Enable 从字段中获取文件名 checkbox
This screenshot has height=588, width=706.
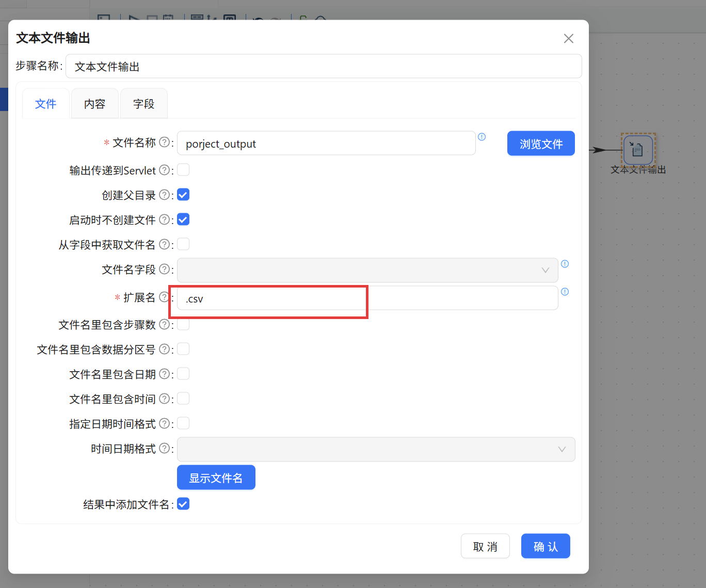[183, 244]
